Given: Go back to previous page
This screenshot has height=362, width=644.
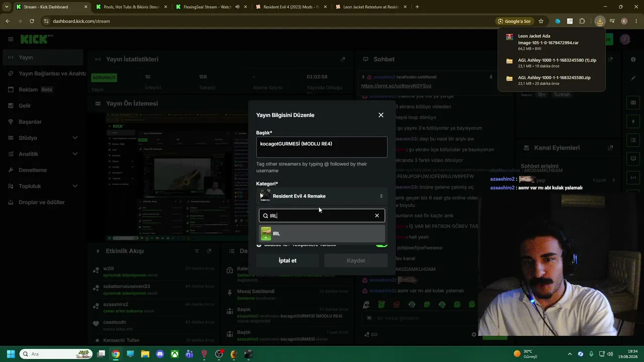Looking at the screenshot, I should pos(8,21).
